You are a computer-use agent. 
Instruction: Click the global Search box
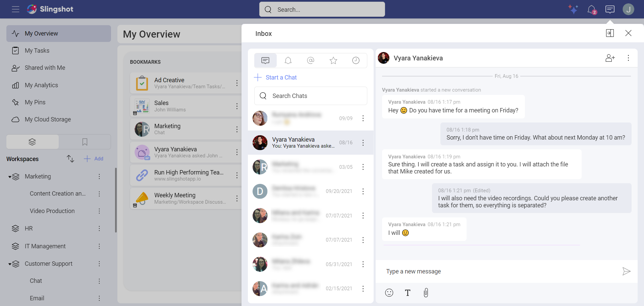(x=322, y=9)
